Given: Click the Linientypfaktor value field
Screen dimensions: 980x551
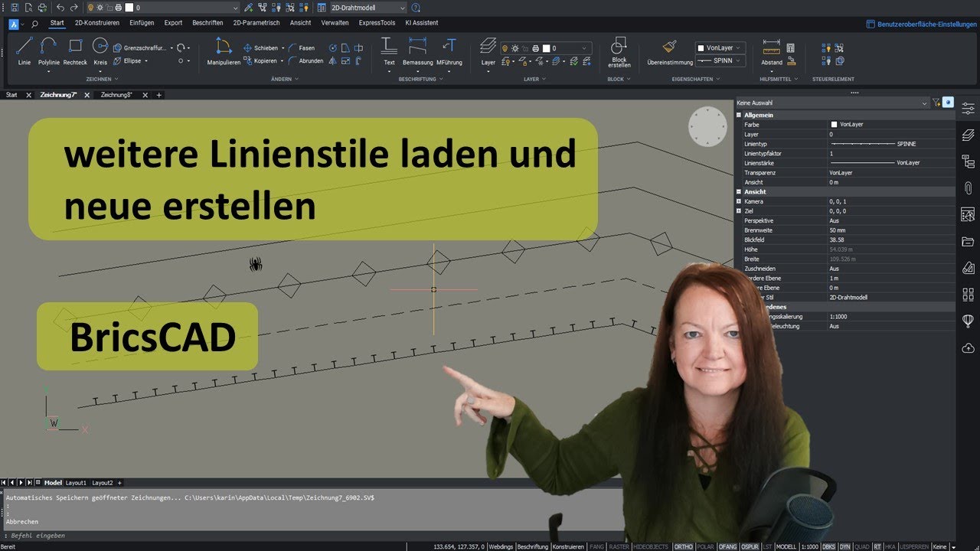Looking at the screenshot, I should 892,153.
